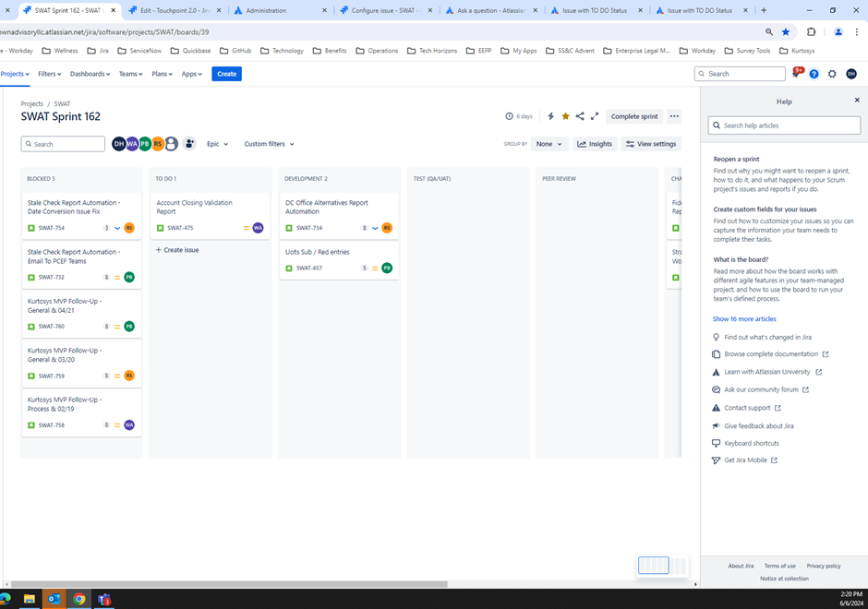Close the Help panel
Screen dimensions: 868x609
pos(857,101)
